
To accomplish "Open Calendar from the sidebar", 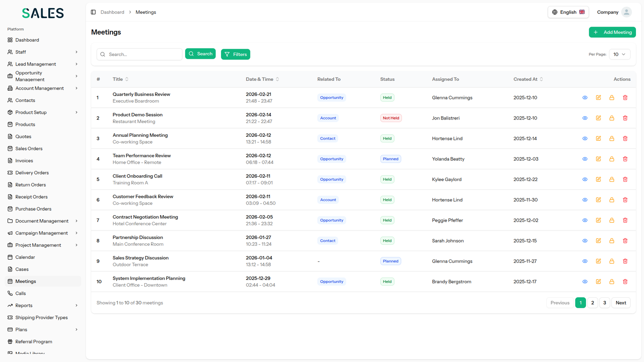I will click(25, 257).
